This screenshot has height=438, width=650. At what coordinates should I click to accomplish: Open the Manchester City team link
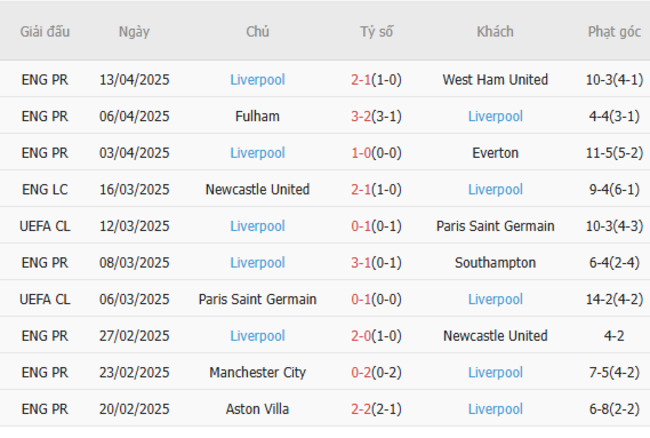tap(257, 373)
